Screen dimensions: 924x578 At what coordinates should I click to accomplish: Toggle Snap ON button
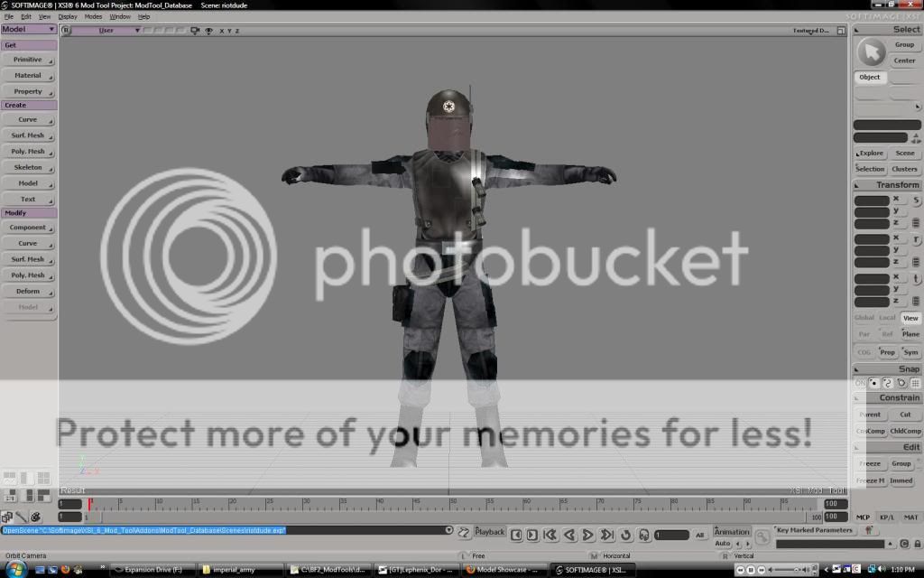point(860,383)
